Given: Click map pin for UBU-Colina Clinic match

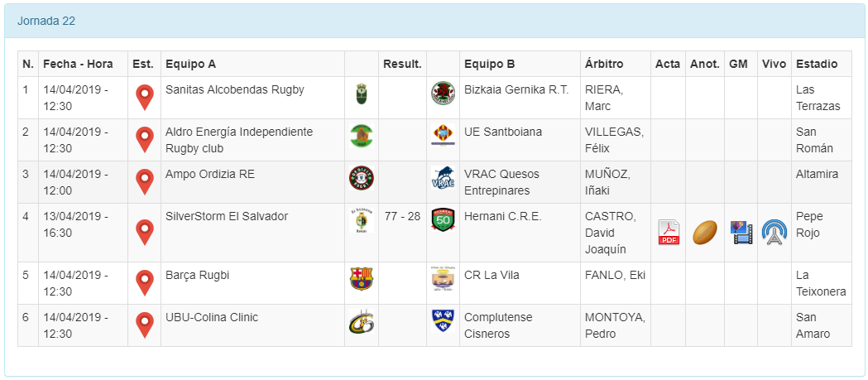Looking at the screenshot, I should [145, 325].
